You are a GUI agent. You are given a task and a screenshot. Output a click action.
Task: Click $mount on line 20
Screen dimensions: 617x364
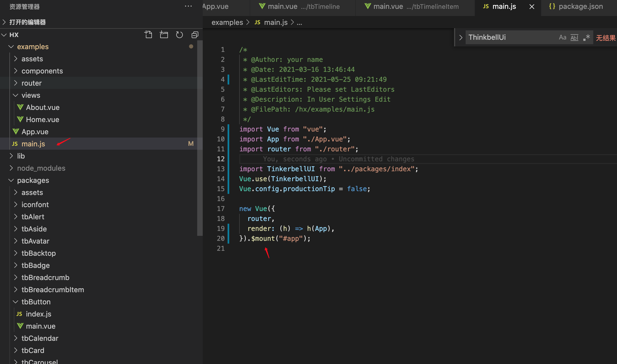point(263,238)
